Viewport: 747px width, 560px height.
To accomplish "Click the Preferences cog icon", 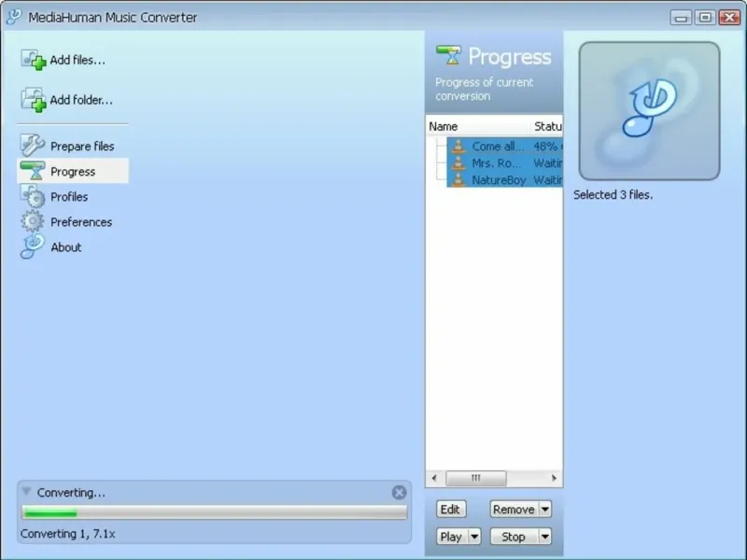I will click(x=33, y=221).
